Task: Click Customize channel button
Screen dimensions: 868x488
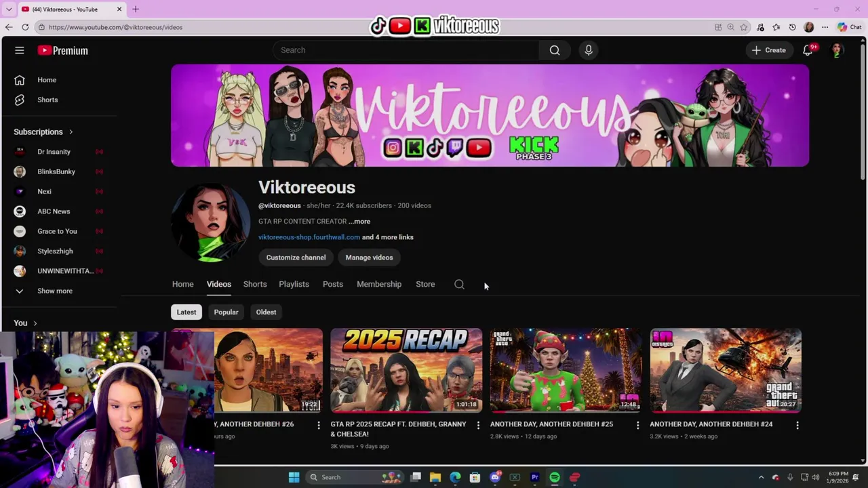Action: (296, 258)
